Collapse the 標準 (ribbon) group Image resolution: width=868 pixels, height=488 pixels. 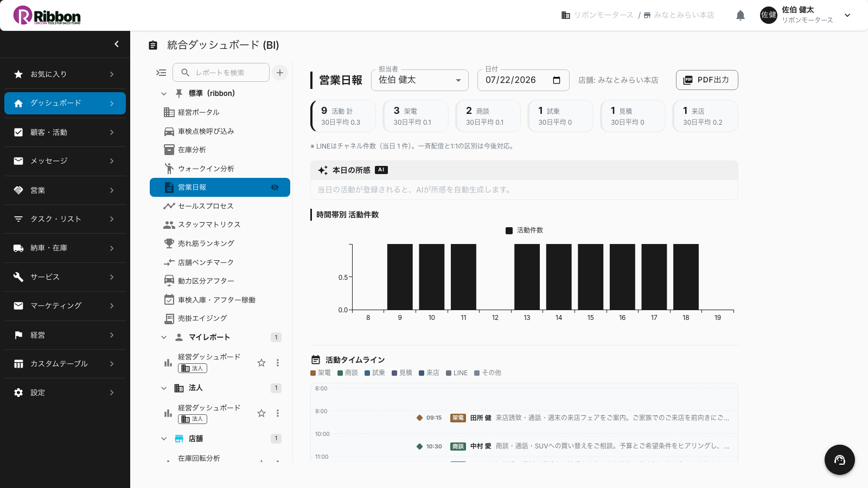pyautogui.click(x=164, y=94)
